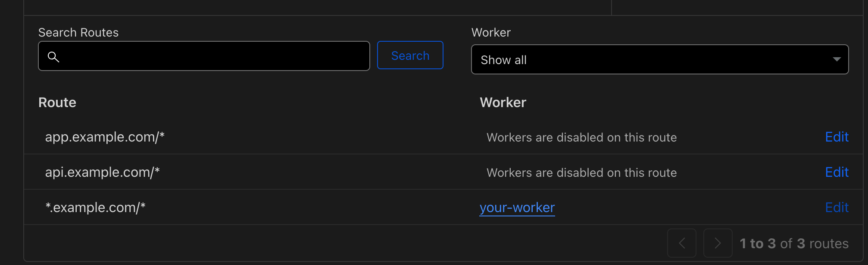Click disabled-workers message on api.example.com row

(x=581, y=173)
